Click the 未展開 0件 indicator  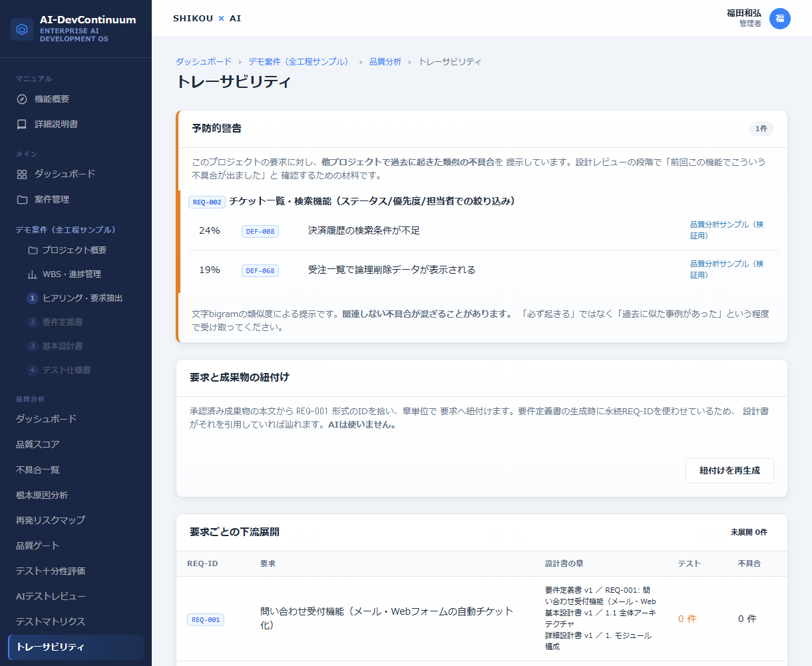pos(749,533)
